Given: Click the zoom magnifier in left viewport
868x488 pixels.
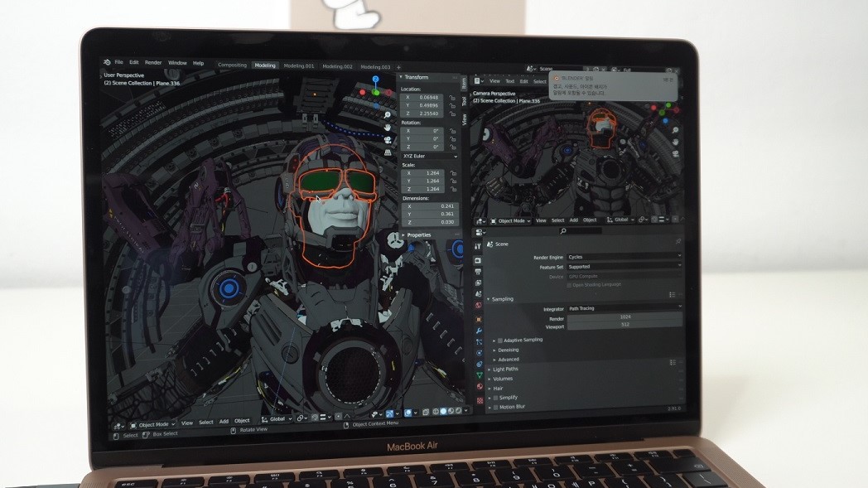Looking at the screenshot, I should point(388,114).
